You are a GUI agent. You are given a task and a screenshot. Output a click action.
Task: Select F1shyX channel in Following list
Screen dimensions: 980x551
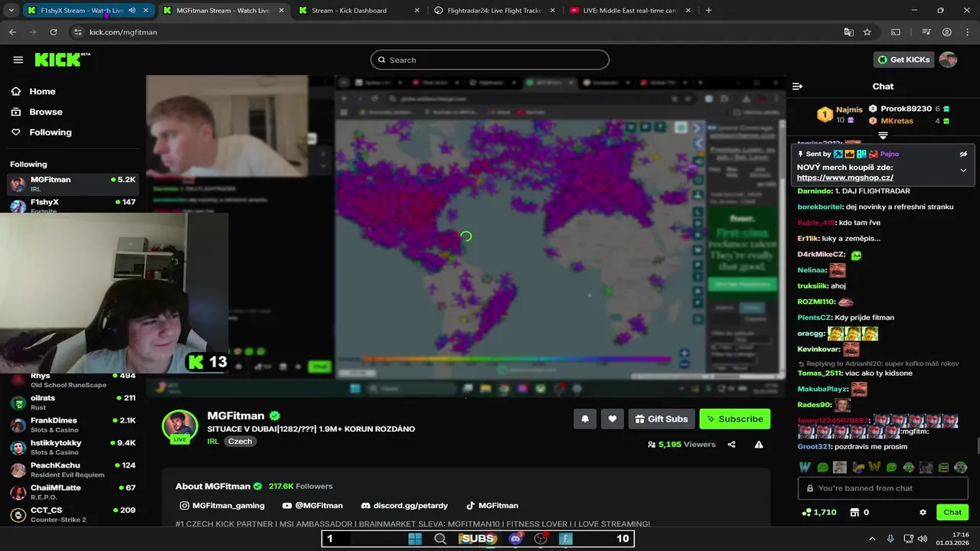click(73, 205)
